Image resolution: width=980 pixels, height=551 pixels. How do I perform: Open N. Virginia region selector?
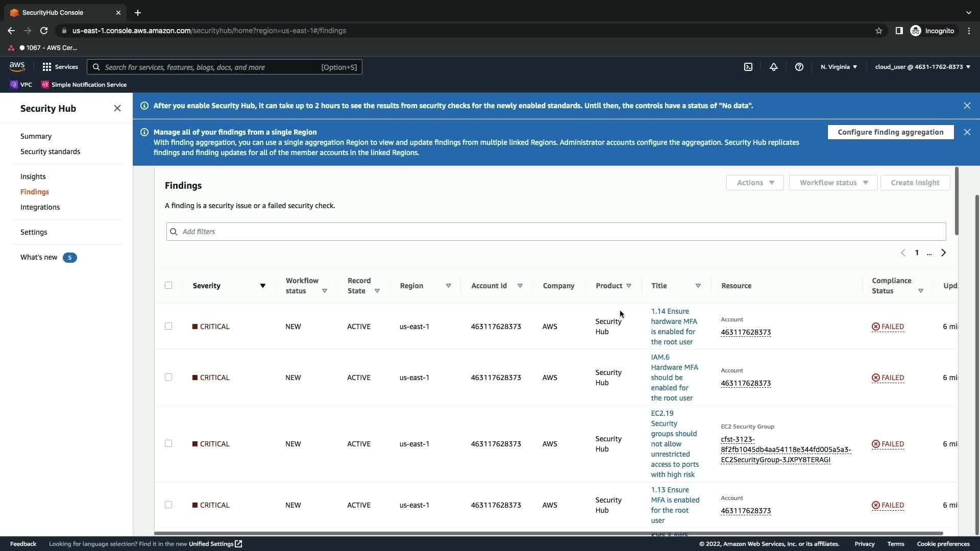(x=839, y=67)
